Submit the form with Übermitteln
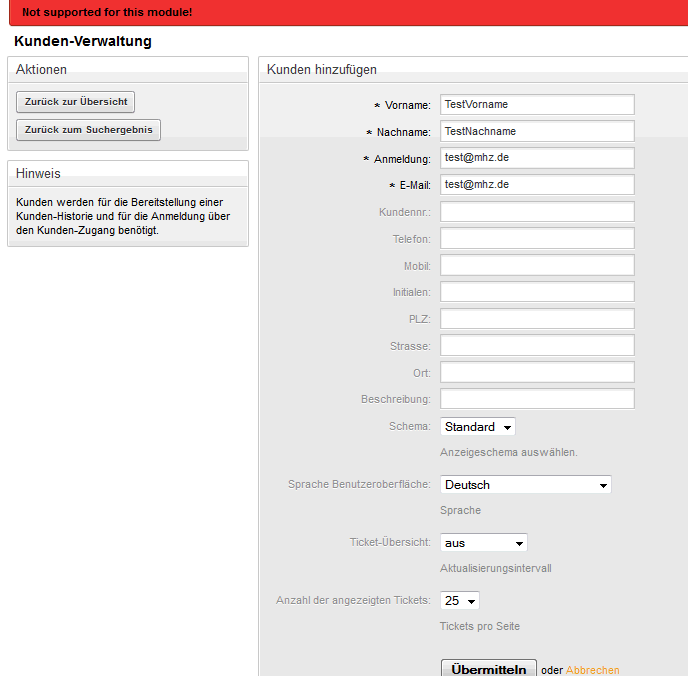This screenshot has height=676, width=688. tap(488, 669)
